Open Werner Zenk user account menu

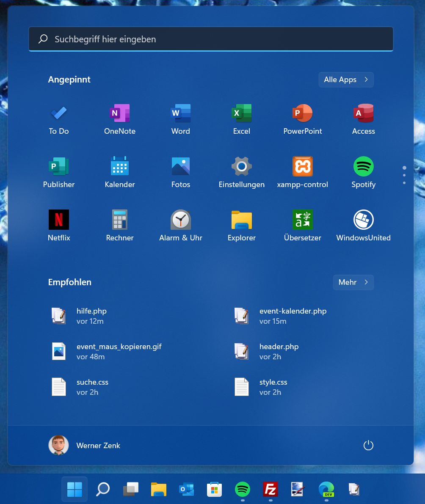pyautogui.click(x=85, y=445)
